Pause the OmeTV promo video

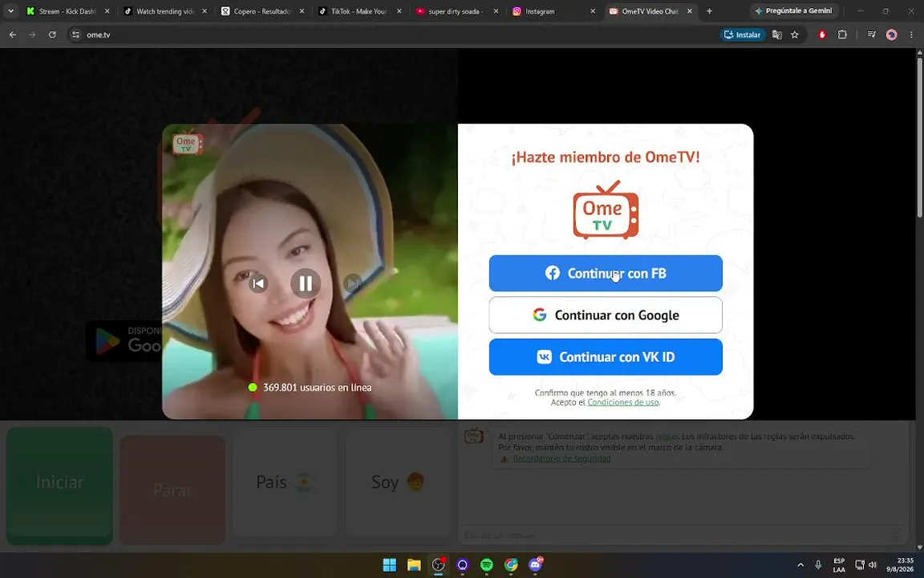tap(306, 283)
